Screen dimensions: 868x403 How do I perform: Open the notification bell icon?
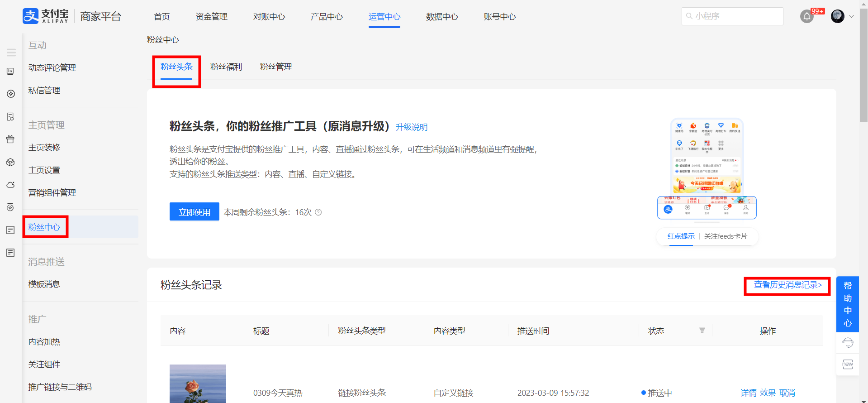point(807,17)
